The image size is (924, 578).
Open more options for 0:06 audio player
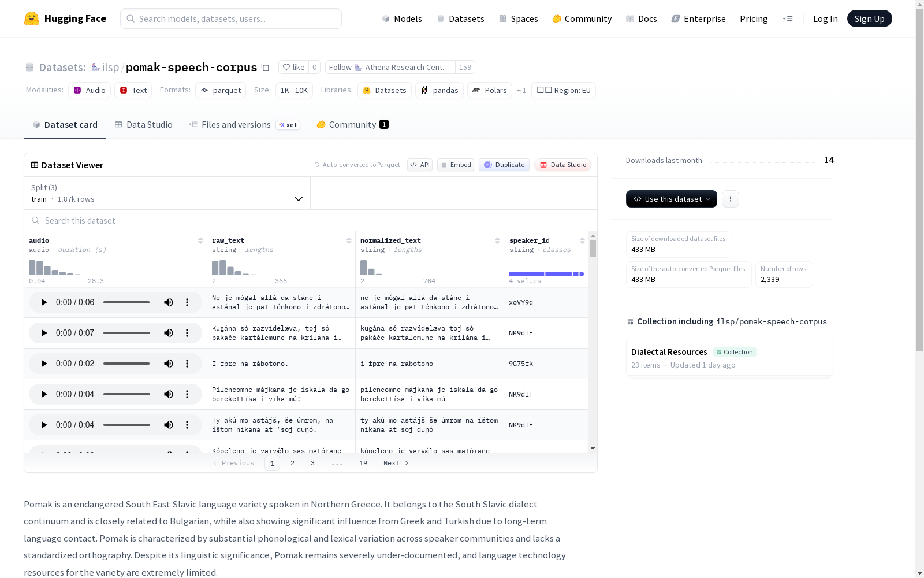pos(187,302)
